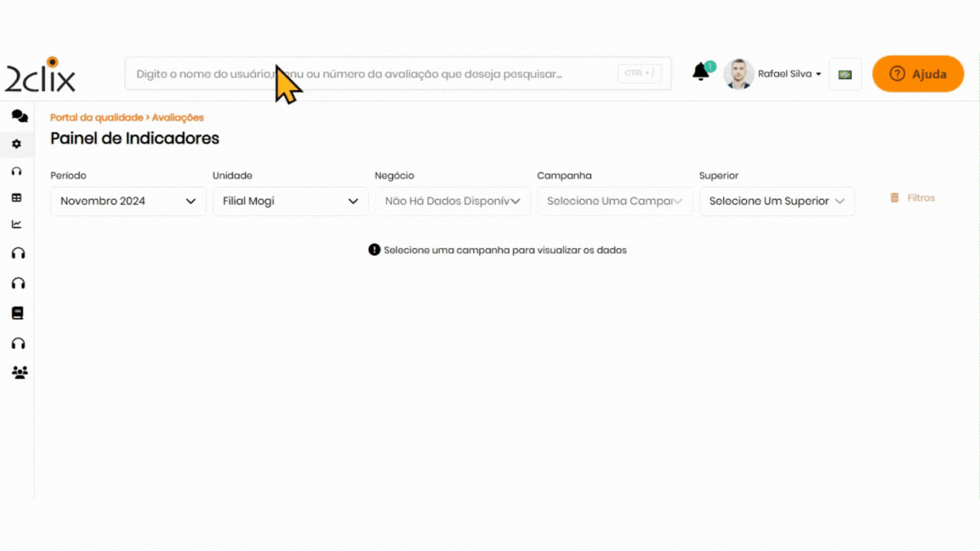
Task: Open the Período dropdown showing Novembro 2024
Action: pos(128,202)
